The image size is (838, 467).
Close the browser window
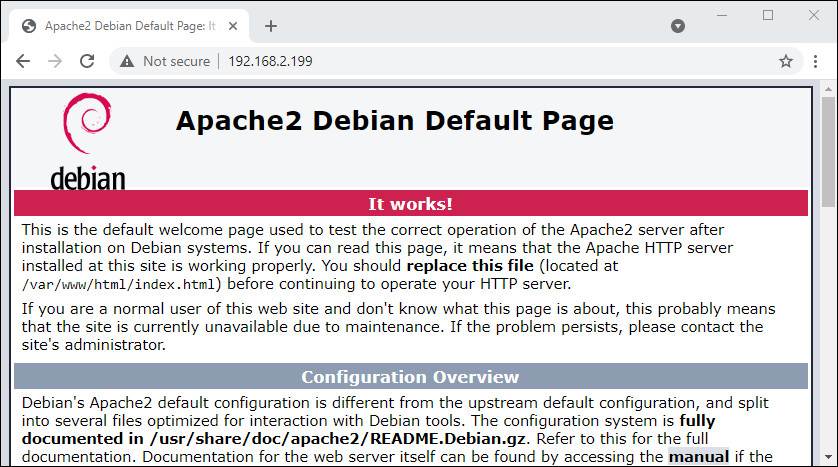[814, 15]
